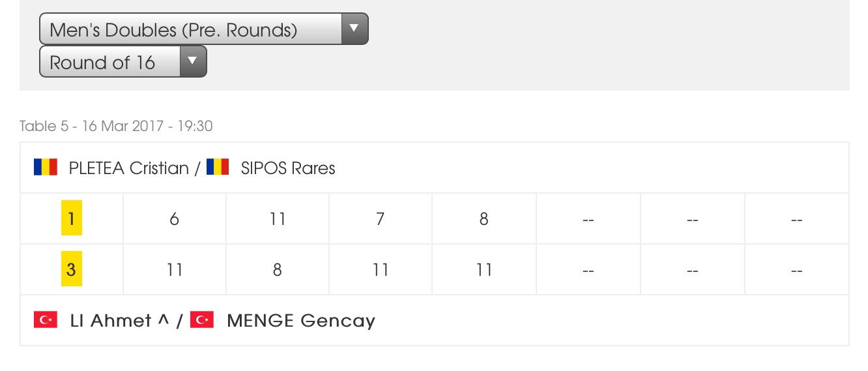
Task: Select player name MENGE Gencay
Action: (x=301, y=321)
